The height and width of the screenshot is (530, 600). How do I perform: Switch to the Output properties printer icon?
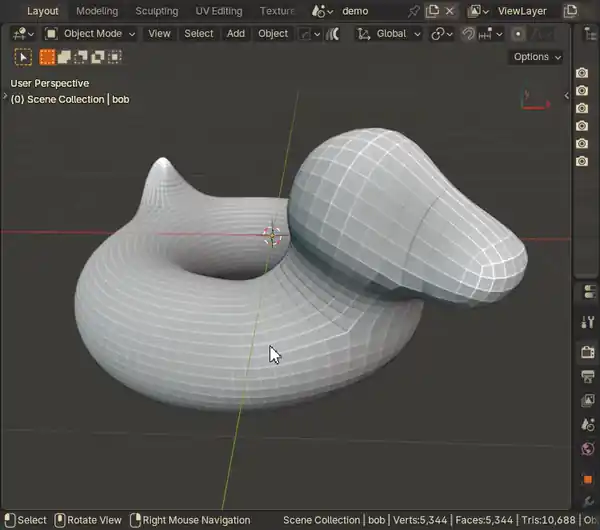[x=588, y=376]
